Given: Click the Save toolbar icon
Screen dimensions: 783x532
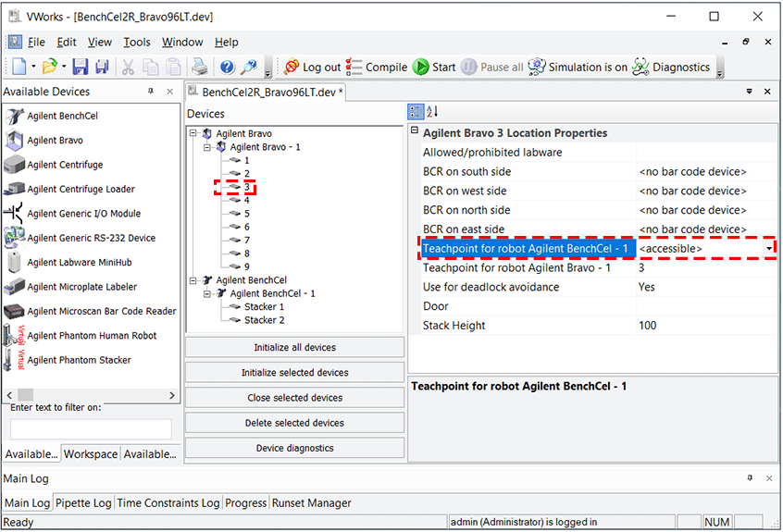Looking at the screenshot, I should (80, 67).
